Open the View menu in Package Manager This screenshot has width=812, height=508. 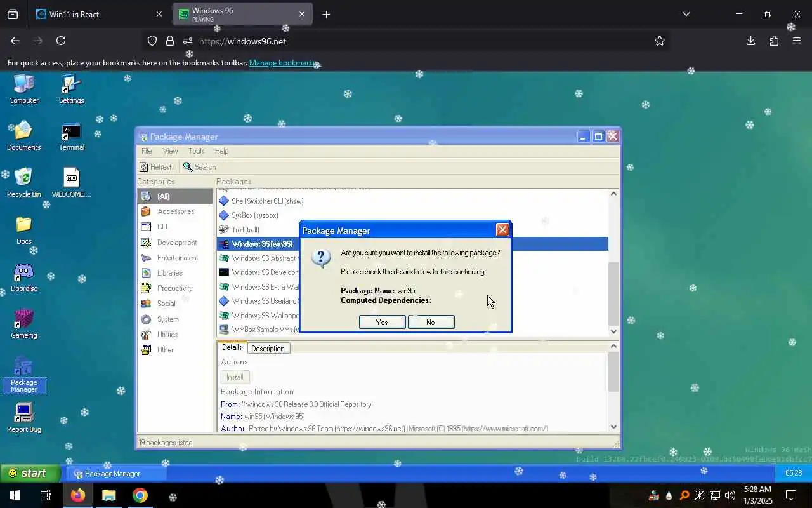(170, 151)
